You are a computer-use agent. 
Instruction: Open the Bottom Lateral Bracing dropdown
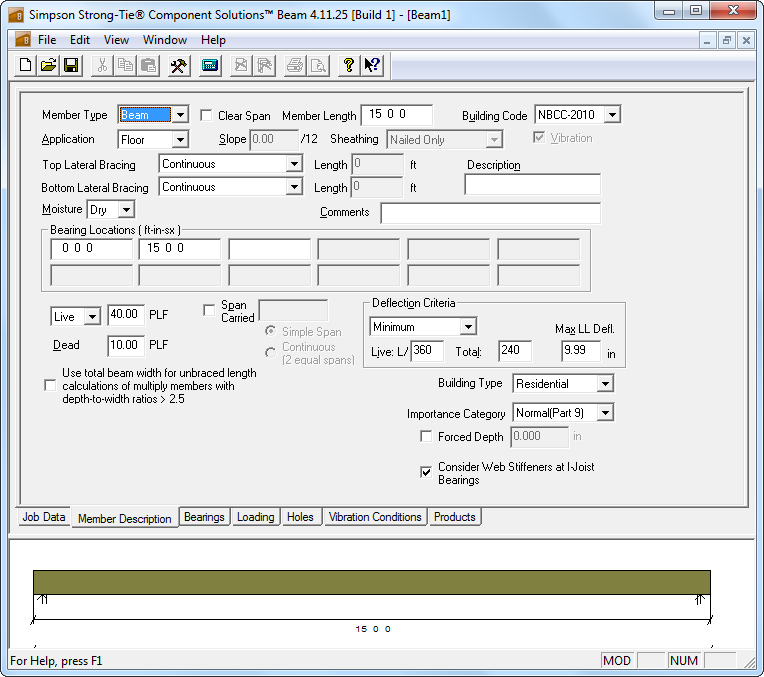click(x=294, y=187)
